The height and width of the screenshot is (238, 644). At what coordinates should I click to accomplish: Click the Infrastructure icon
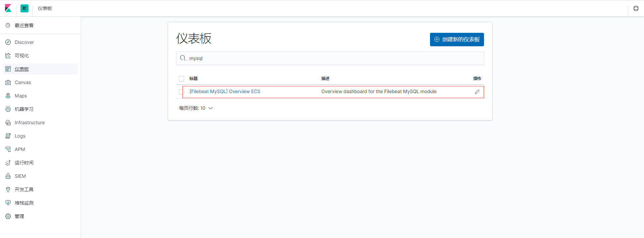click(x=8, y=123)
